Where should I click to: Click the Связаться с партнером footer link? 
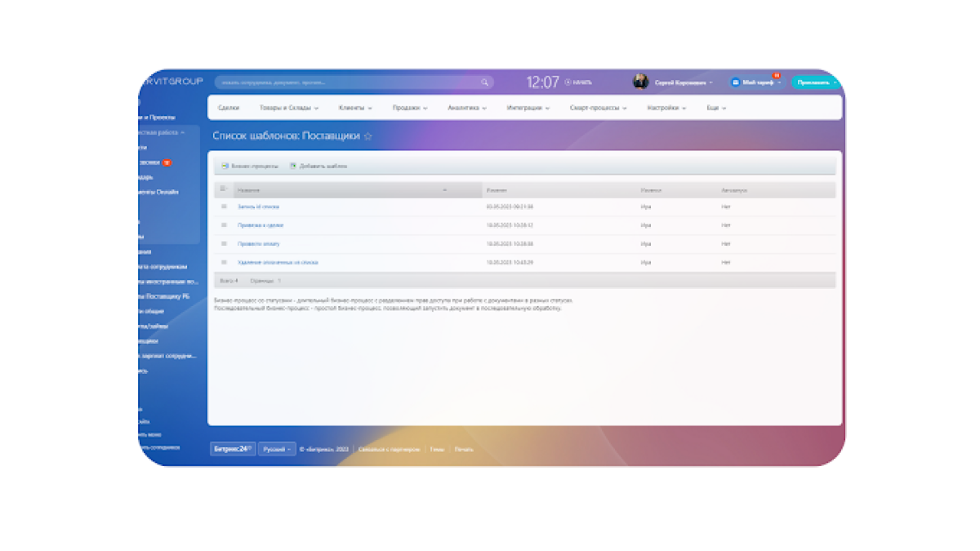tap(389, 449)
